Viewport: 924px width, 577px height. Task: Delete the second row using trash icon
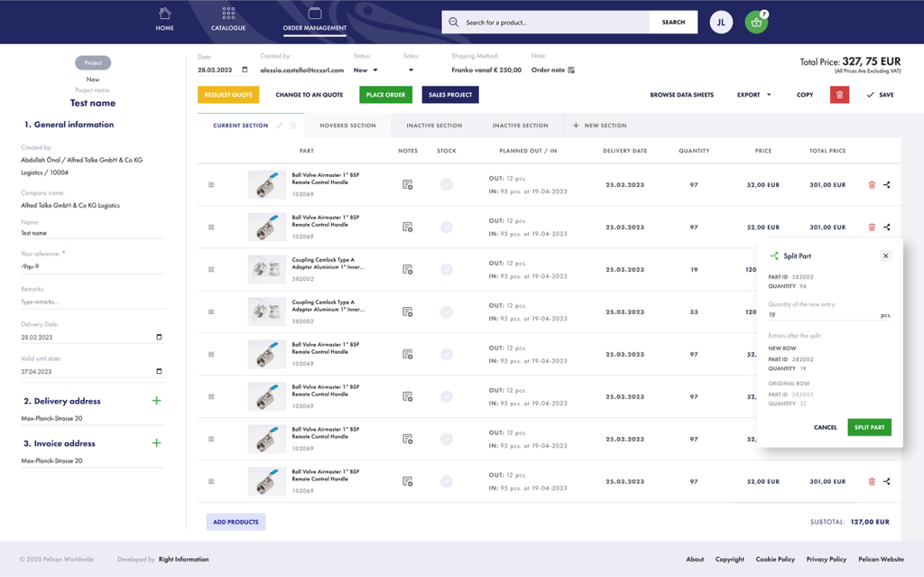[x=872, y=228]
